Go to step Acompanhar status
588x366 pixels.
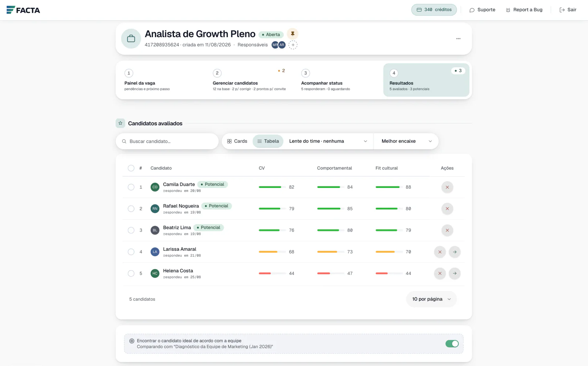click(x=338, y=80)
